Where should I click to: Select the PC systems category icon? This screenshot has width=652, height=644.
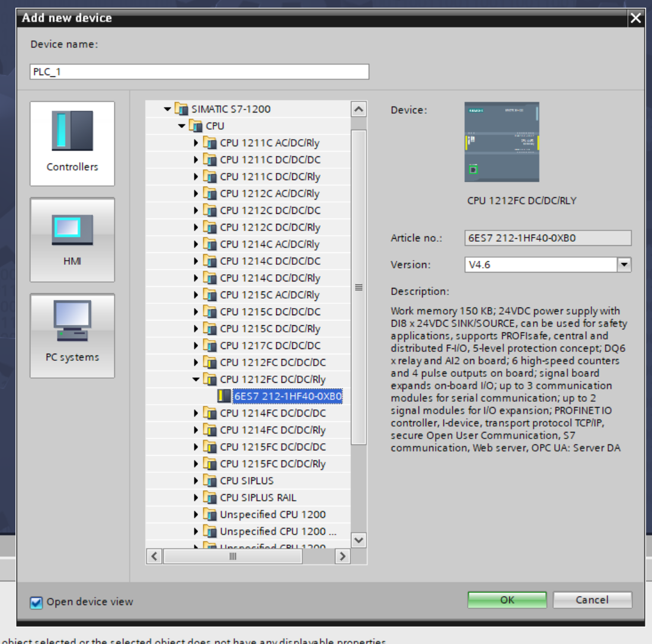click(x=72, y=335)
